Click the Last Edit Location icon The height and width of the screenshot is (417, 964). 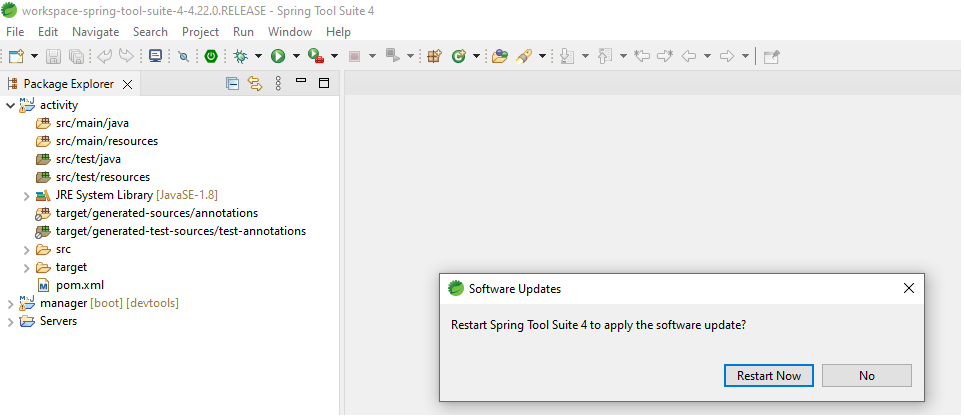[x=642, y=56]
